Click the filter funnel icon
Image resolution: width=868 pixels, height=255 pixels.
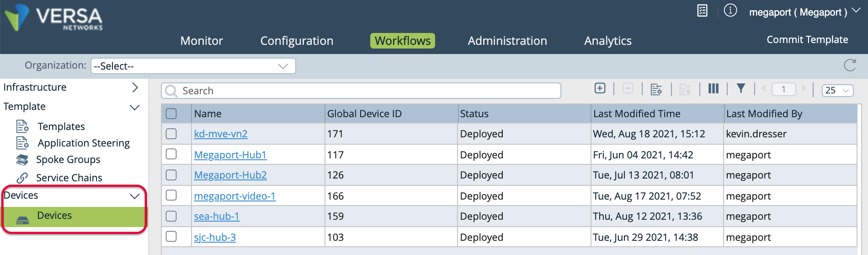(x=741, y=88)
